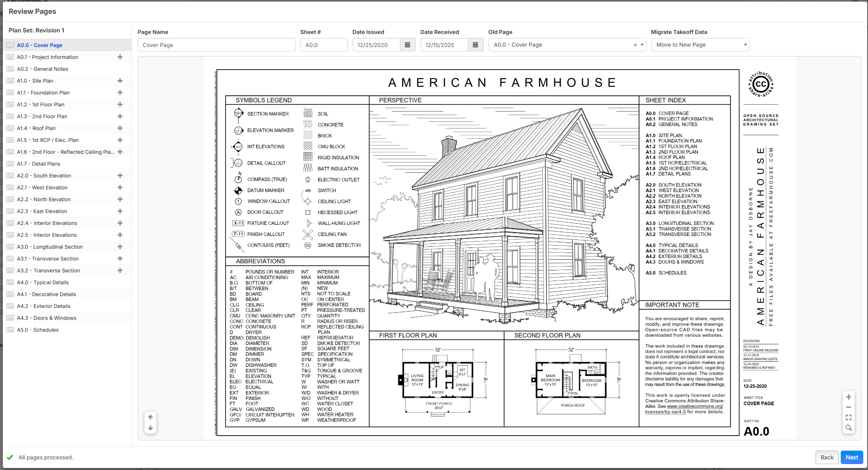Click the Sheet # input field
868x470 pixels.
tap(324, 45)
